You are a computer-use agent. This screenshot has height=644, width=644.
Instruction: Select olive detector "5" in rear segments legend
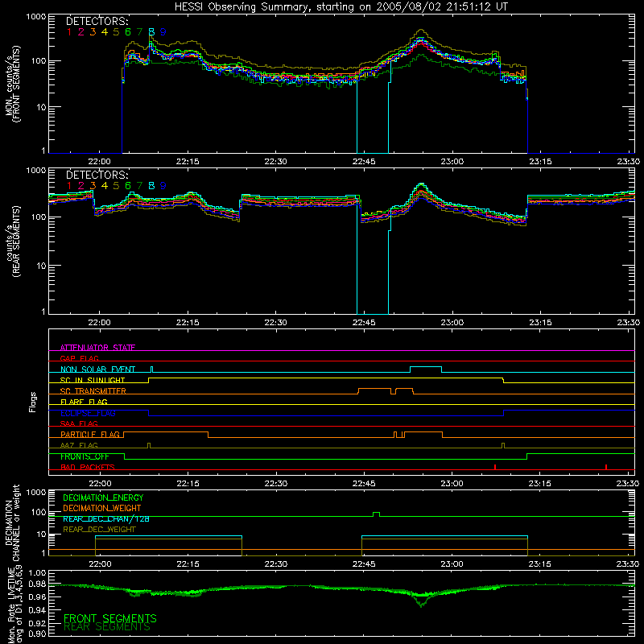pos(116,186)
